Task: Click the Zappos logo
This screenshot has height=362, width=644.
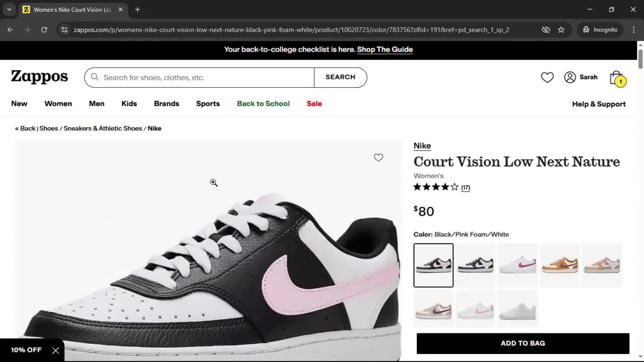Action: 39,77
